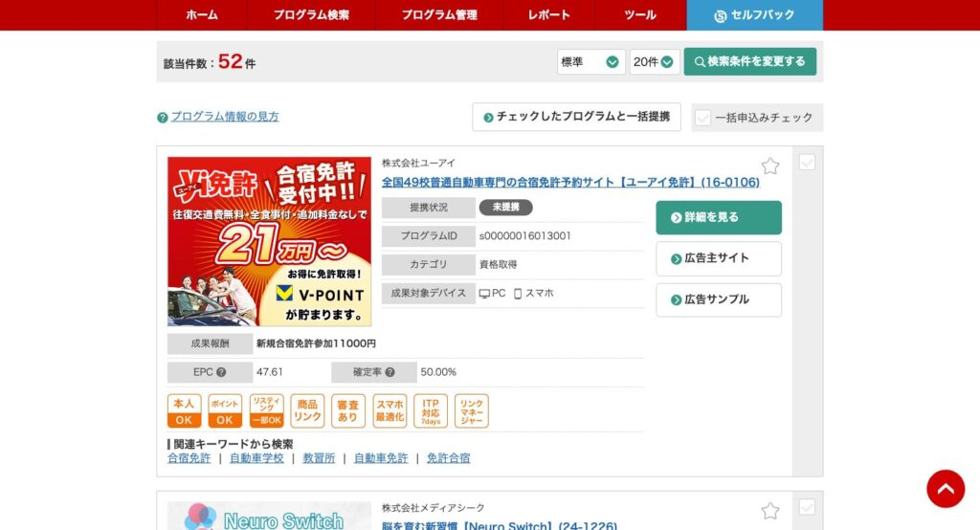Switch to the セルフバック tab
This screenshot has width=980, height=530.
[x=754, y=15]
